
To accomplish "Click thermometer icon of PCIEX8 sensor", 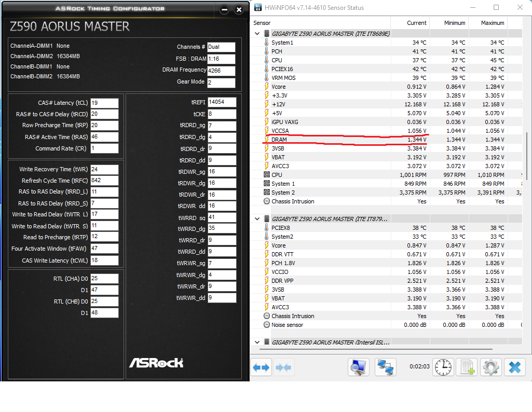I will coord(267,227).
